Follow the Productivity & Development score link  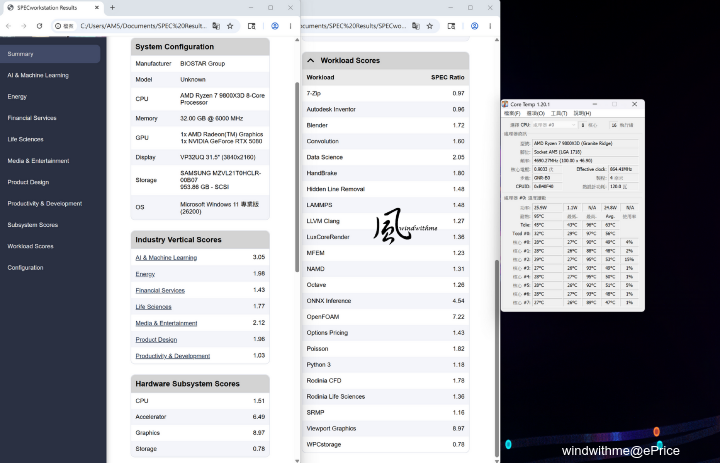click(x=173, y=356)
